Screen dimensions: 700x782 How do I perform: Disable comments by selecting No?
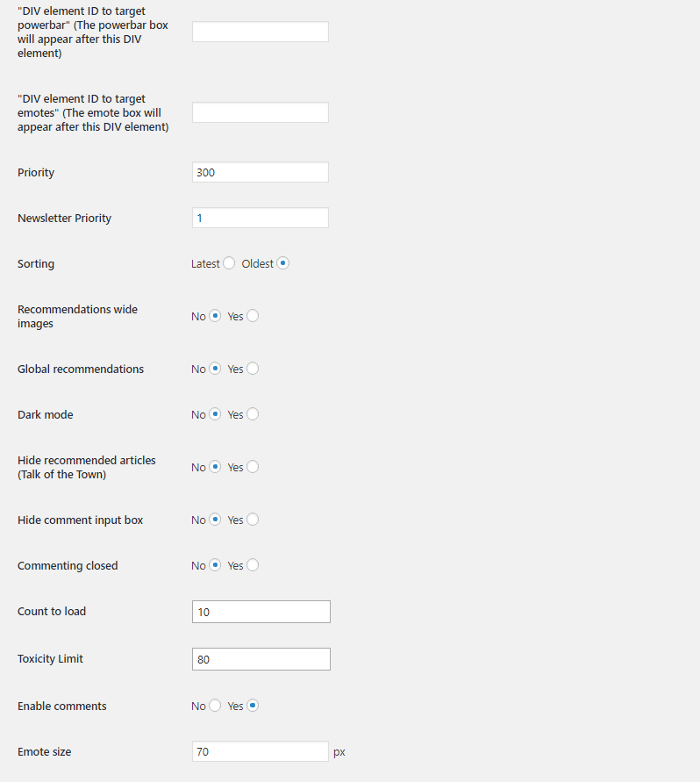click(214, 706)
